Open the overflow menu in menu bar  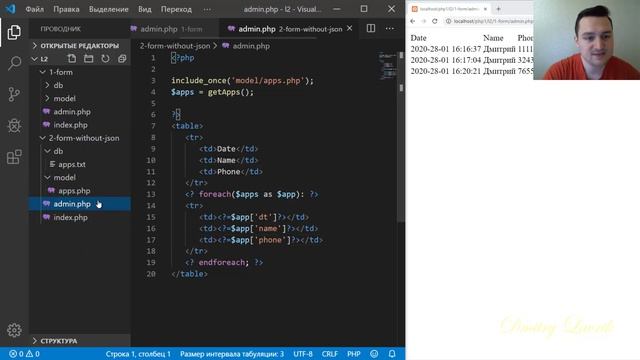coord(207,9)
